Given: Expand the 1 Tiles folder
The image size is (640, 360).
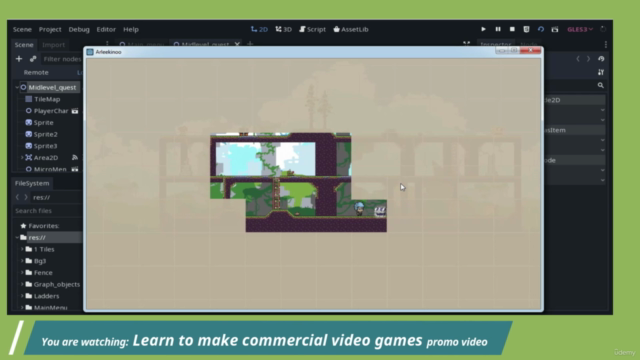Looking at the screenshot, I should click(x=22, y=249).
